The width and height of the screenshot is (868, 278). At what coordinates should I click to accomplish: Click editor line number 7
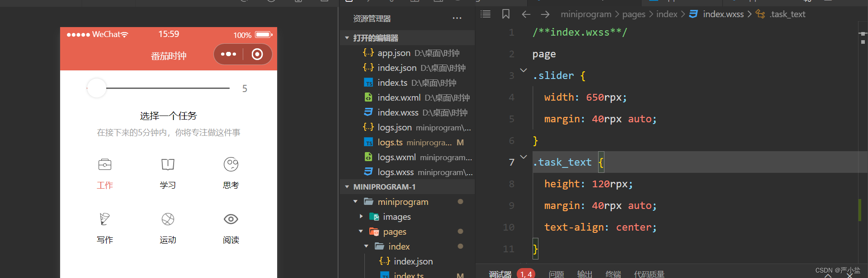coord(511,162)
